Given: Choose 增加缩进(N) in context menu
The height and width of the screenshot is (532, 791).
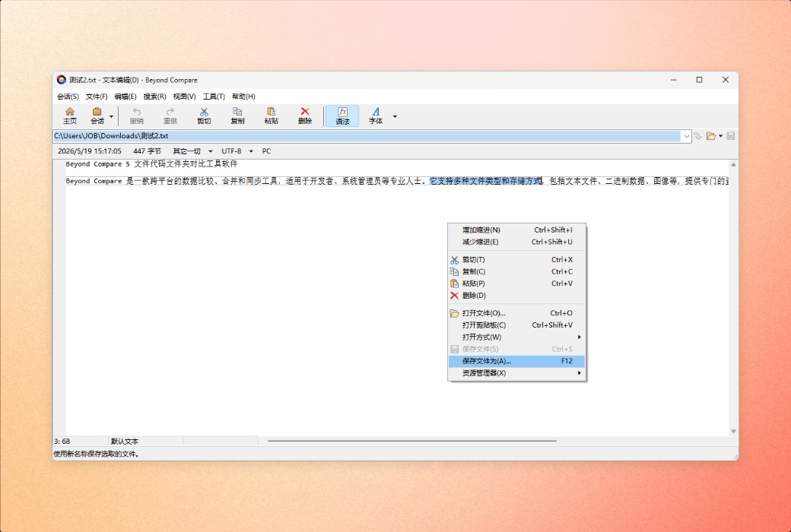Looking at the screenshot, I should click(516, 230).
